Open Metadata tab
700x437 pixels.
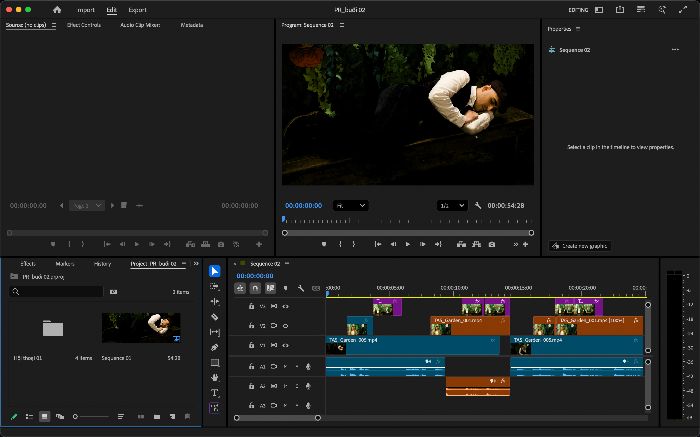(192, 25)
